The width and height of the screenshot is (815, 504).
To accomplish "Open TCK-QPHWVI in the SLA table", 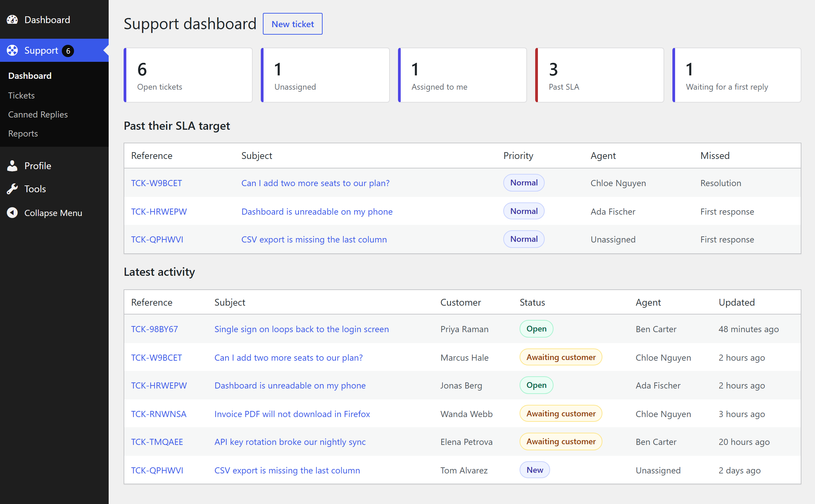I will click(x=157, y=239).
